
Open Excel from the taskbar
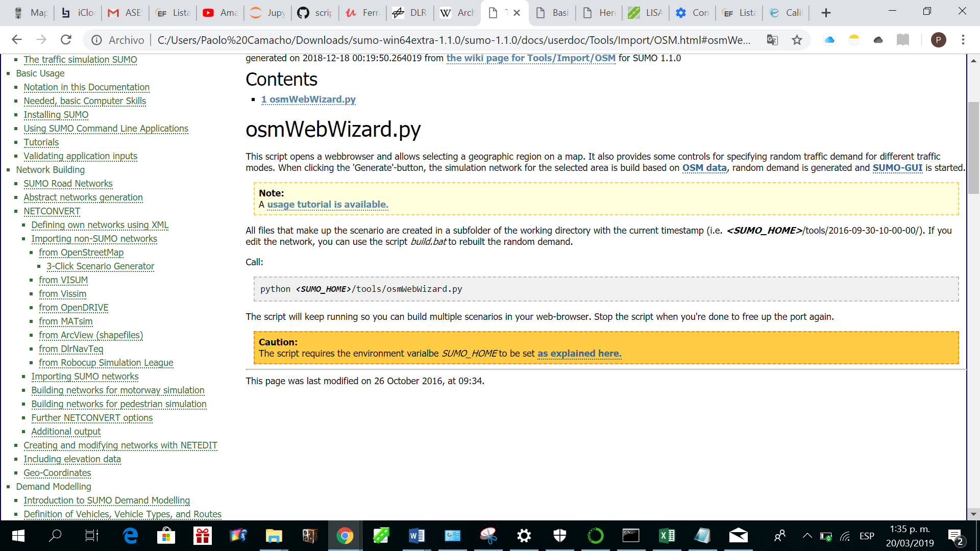coord(667,536)
